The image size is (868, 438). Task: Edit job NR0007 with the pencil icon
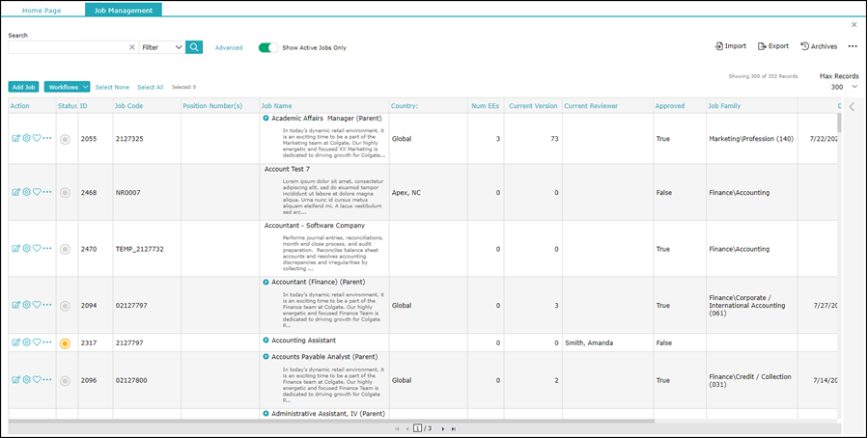pyautogui.click(x=16, y=192)
